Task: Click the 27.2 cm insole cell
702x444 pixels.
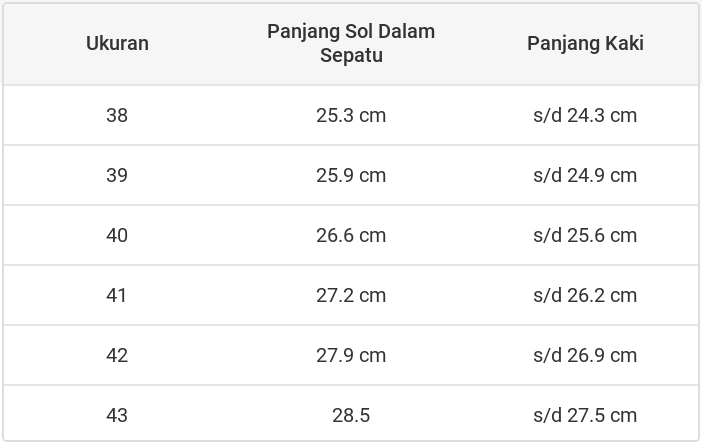Action: pos(351,295)
